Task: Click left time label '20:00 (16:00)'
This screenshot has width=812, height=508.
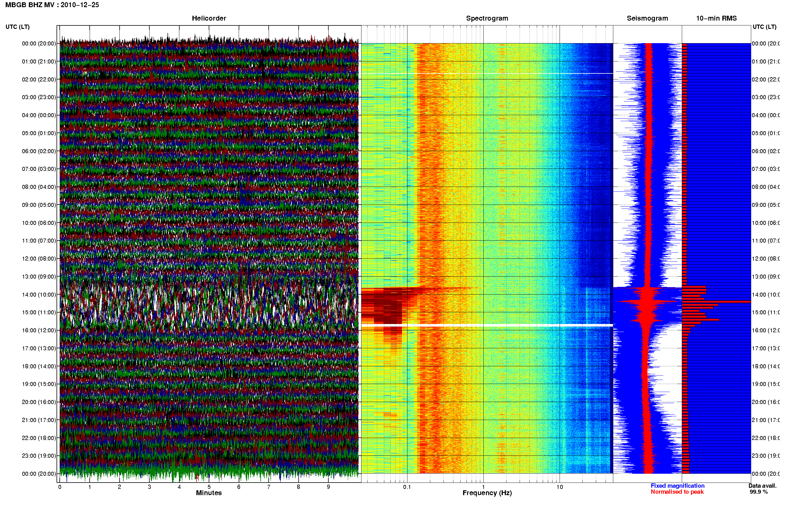Action: [x=39, y=402]
